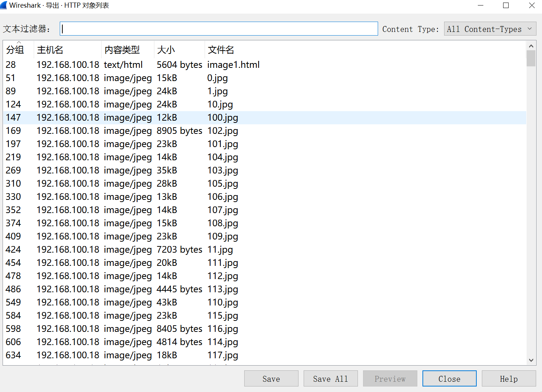The image size is (542, 392).
Task: Select the 113.jpg file row
Action: tap(265, 289)
